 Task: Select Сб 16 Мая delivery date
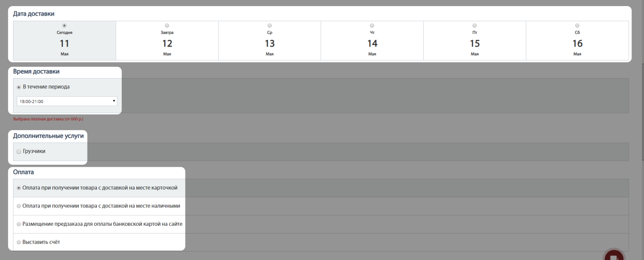pos(577,26)
